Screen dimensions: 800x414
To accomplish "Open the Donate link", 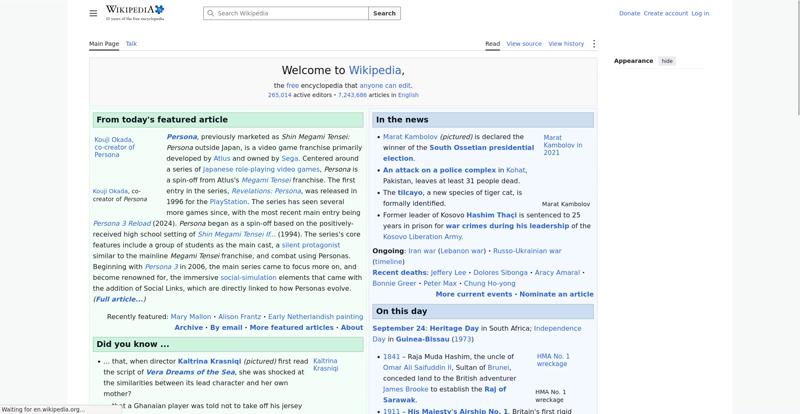I will click(x=630, y=13).
